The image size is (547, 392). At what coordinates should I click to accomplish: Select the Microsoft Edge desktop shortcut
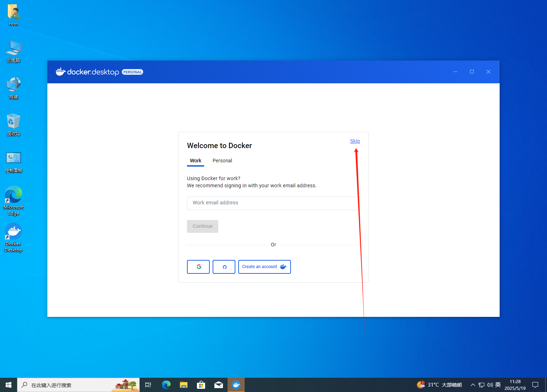tap(14, 201)
